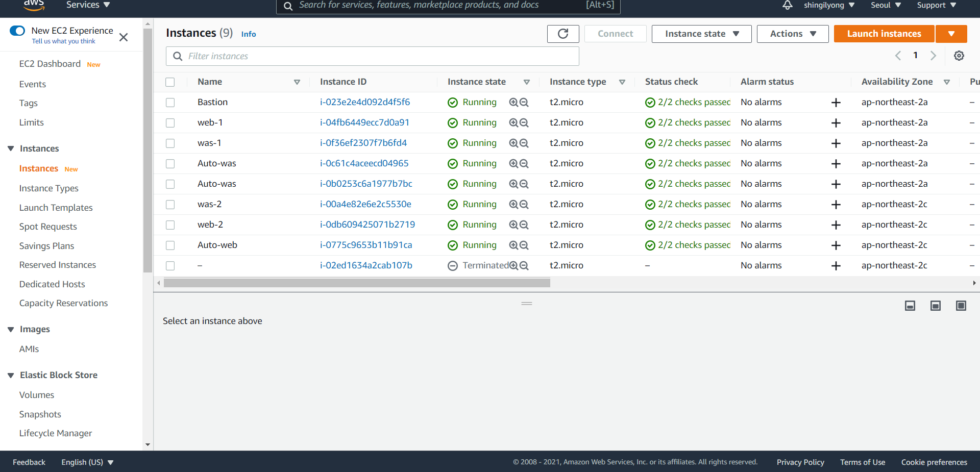The height and width of the screenshot is (472, 980).
Task: Toggle New EC2 Experience switch
Action: tap(17, 31)
